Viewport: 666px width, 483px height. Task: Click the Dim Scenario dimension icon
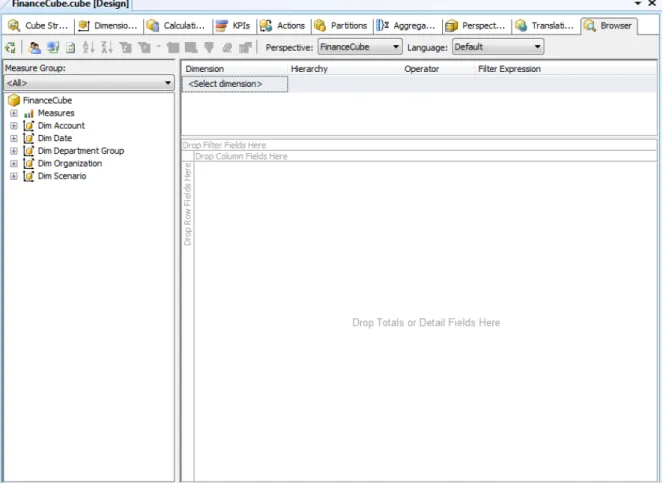tap(28, 176)
